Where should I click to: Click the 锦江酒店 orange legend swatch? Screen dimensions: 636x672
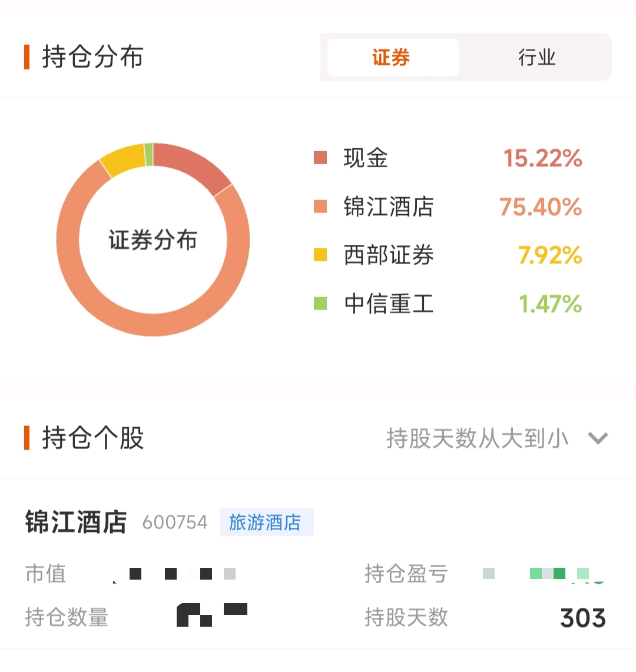tap(320, 206)
